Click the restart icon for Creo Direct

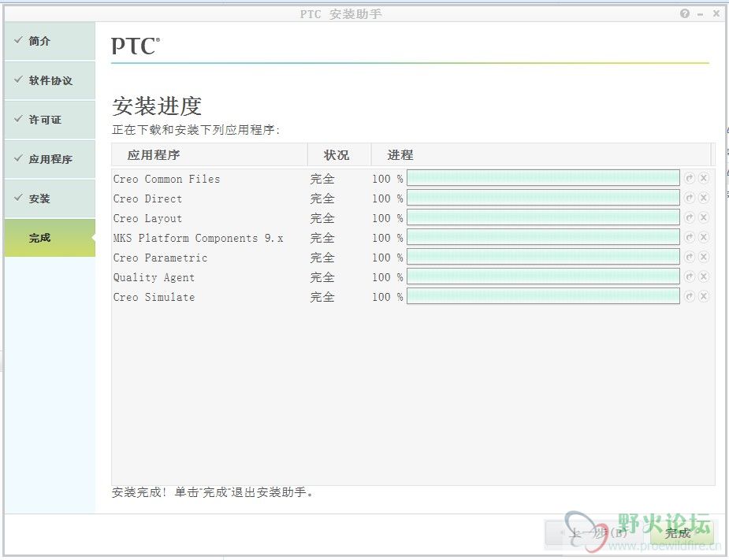point(690,198)
